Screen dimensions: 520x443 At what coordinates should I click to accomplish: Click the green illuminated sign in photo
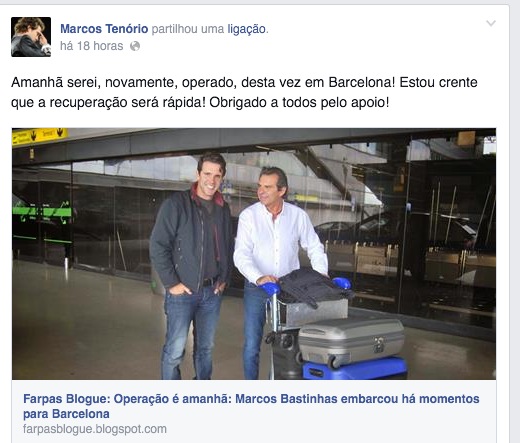(42, 211)
